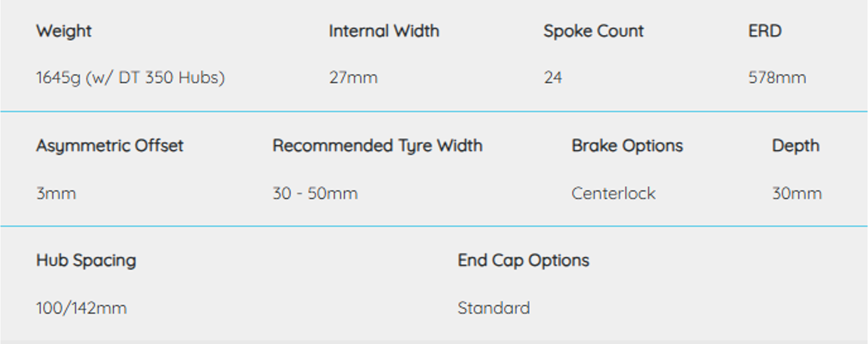Click the ERD heading label
The width and height of the screenshot is (868, 344).
pos(765,31)
